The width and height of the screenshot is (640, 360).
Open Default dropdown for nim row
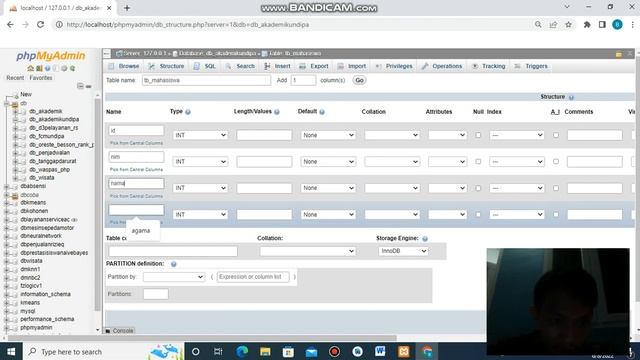coord(328,162)
